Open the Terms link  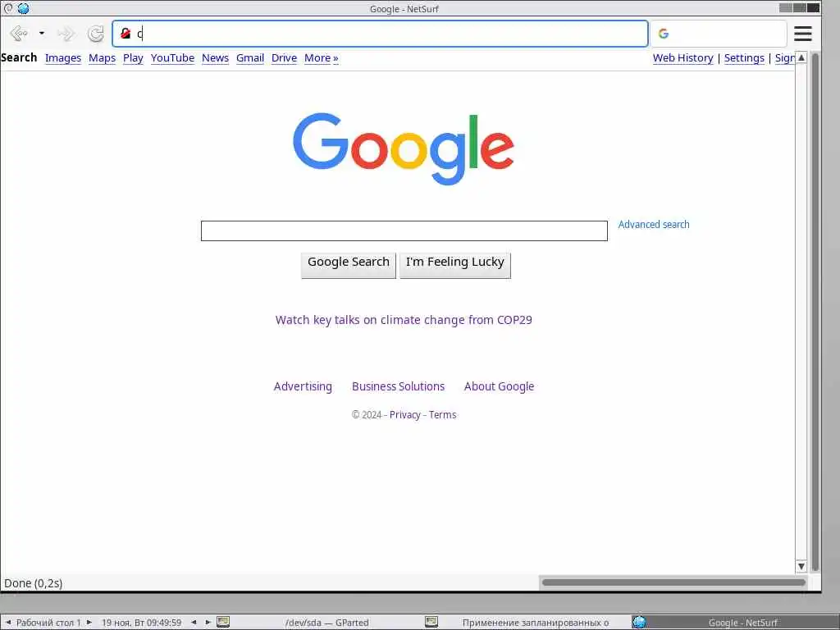coord(442,414)
